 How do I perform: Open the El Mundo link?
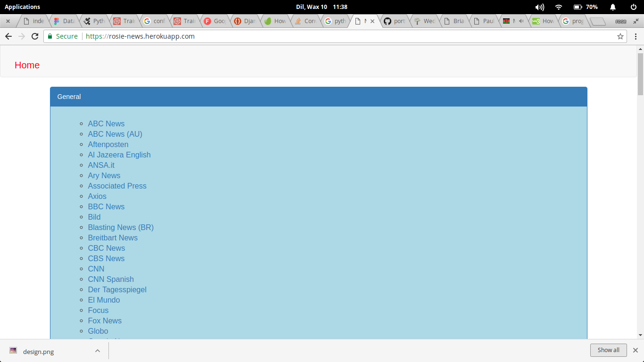(104, 300)
